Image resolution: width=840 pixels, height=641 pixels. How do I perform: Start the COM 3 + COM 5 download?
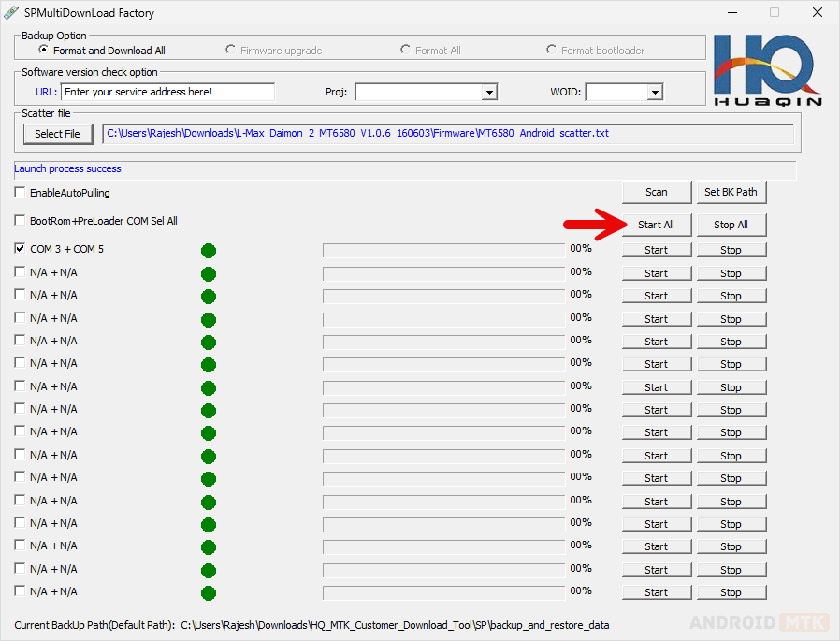tap(657, 250)
